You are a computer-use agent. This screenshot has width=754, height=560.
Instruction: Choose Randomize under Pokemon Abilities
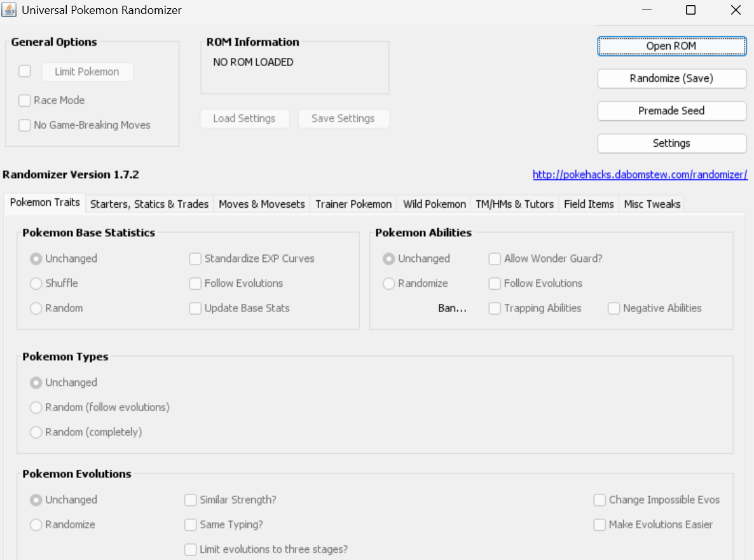389,283
